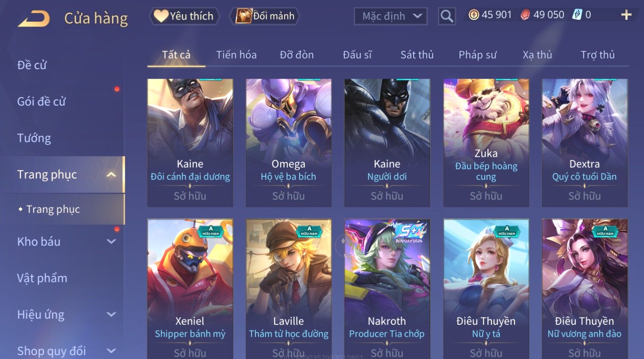Click the back arrow icon beside Cửa hàng
Image resolution: width=644 pixels, height=359 pixels.
[34, 18]
